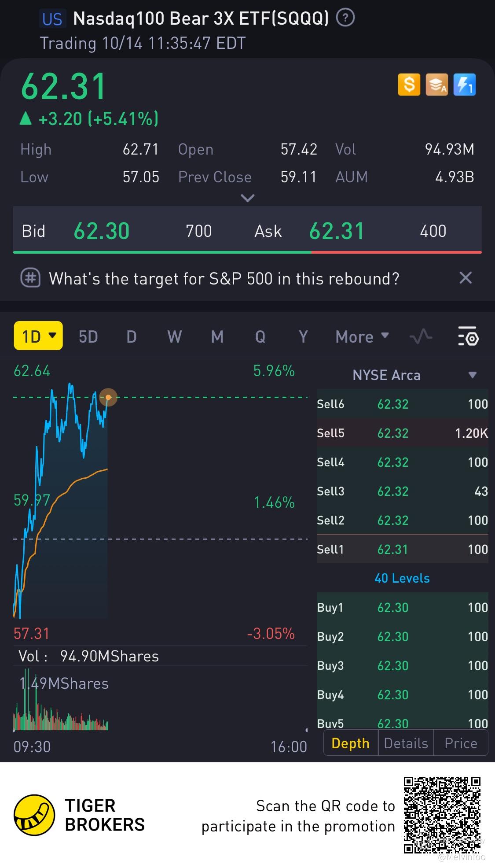This screenshot has width=495, height=868.
Task: Tap the Ask price 62.31
Action: tap(337, 231)
